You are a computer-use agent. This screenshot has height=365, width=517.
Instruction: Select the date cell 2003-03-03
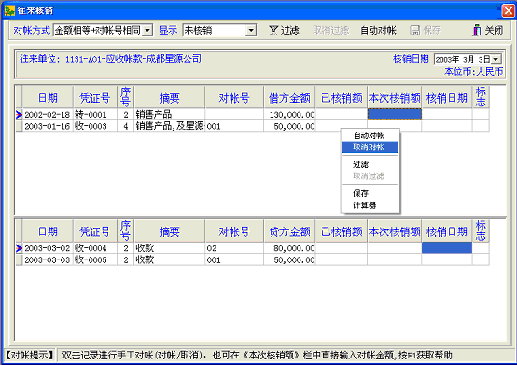click(x=47, y=260)
